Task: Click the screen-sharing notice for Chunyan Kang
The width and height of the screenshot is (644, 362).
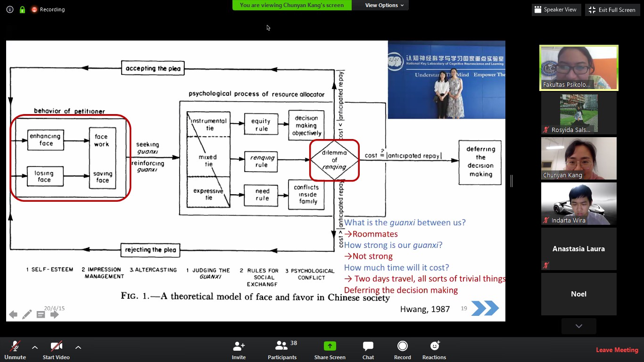Action: [x=292, y=5]
